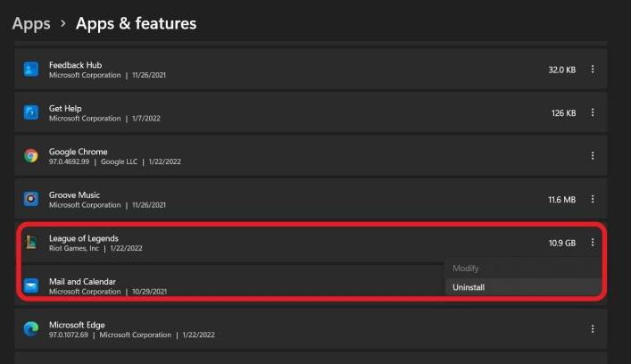Click the Get Help app icon
Image resolution: width=631 pixels, height=364 pixels.
(31, 112)
